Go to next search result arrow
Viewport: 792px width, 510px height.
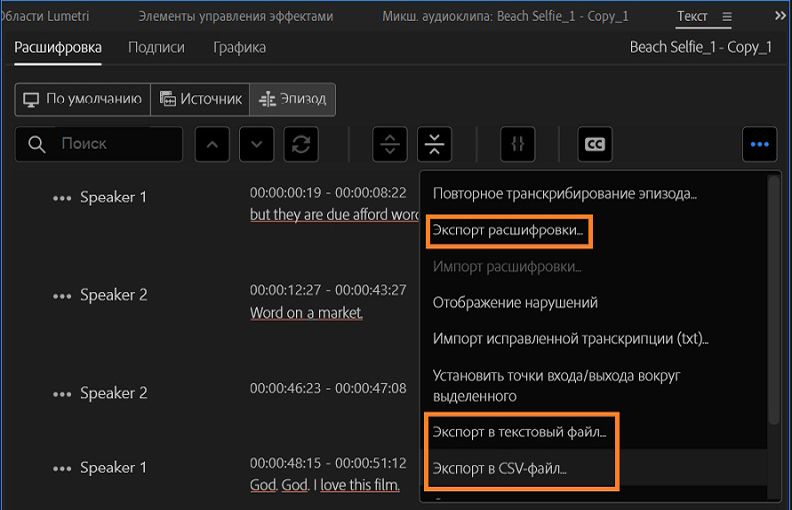point(257,144)
